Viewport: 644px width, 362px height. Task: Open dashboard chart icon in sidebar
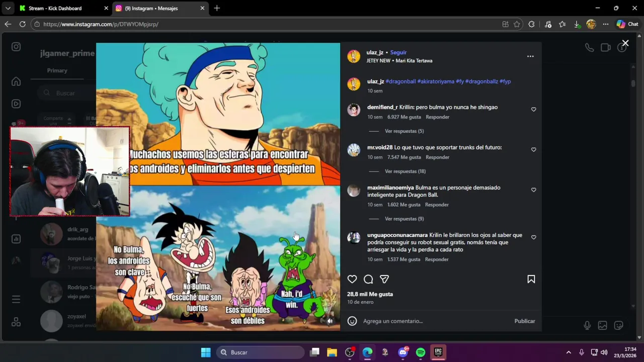[x=16, y=239]
